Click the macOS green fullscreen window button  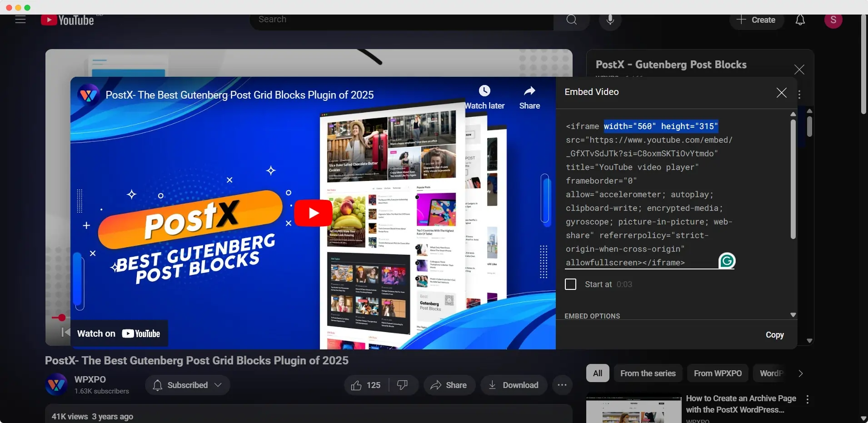(27, 8)
